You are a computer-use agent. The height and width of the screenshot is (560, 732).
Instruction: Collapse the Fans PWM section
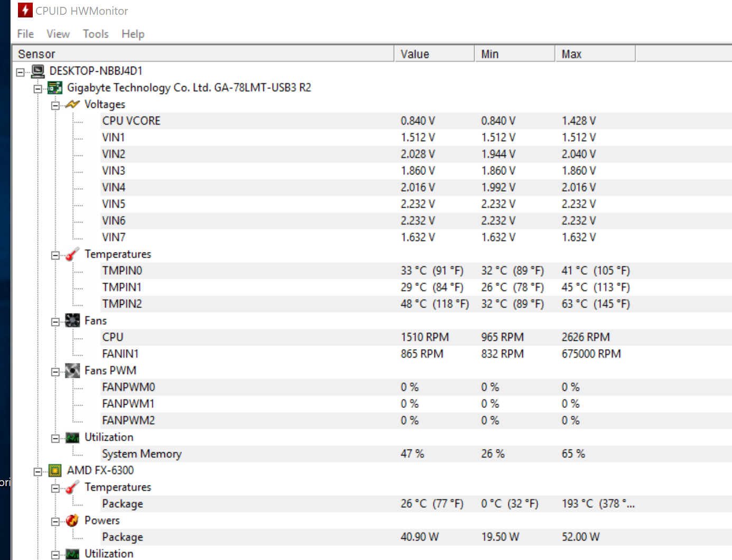[55, 372]
